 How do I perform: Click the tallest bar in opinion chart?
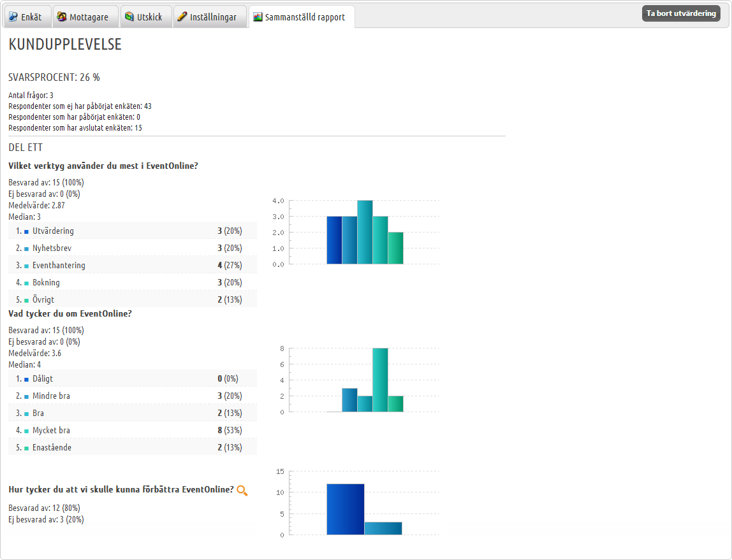click(380, 380)
